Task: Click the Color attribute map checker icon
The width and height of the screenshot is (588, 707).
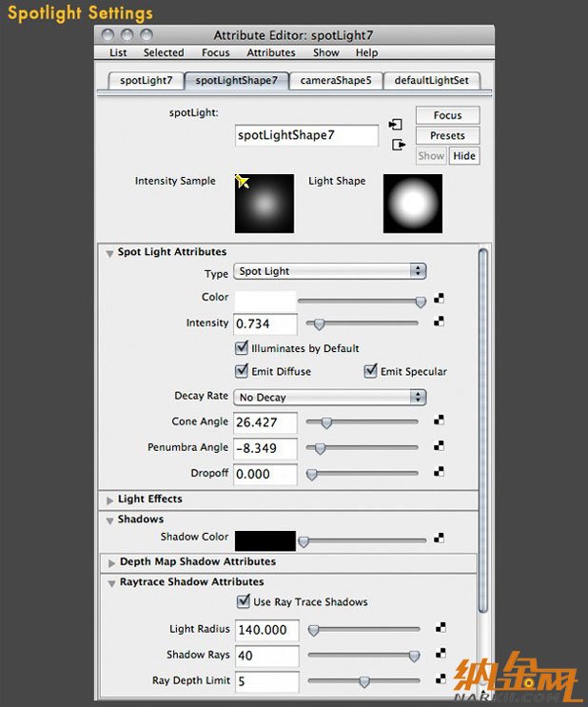Action: point(439,298)
